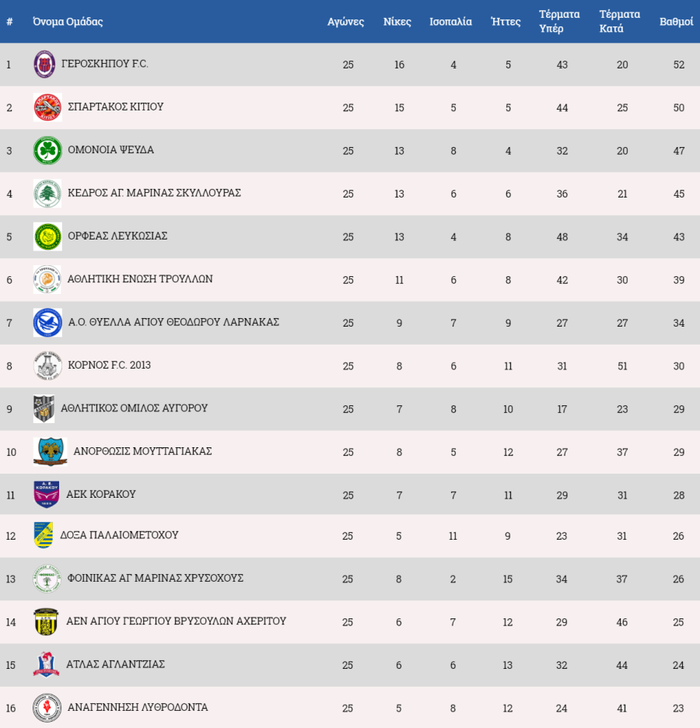Select the ΑΘΛΗΤΙΚΟΣ ΟΜΙΛΟΣ ΑΥΓΟΡΟΥ name

pyautogui.click(x=134, y=408)
